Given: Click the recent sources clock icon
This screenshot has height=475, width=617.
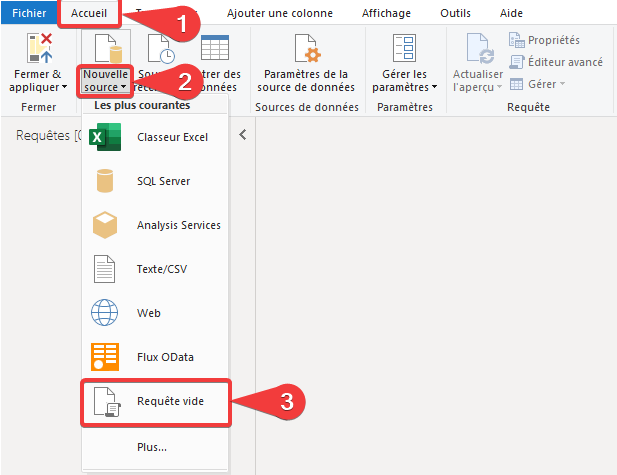Looking at the screenshot, I should click(161, 49).
